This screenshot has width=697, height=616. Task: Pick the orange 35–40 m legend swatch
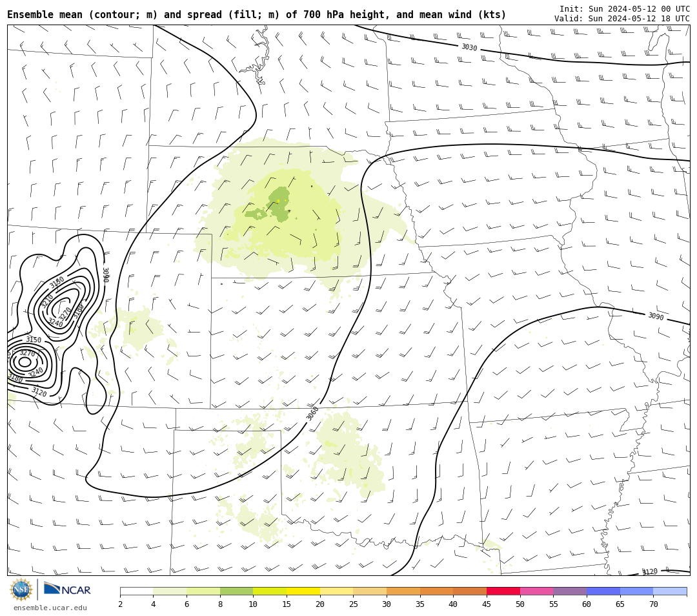coord(436,591)
